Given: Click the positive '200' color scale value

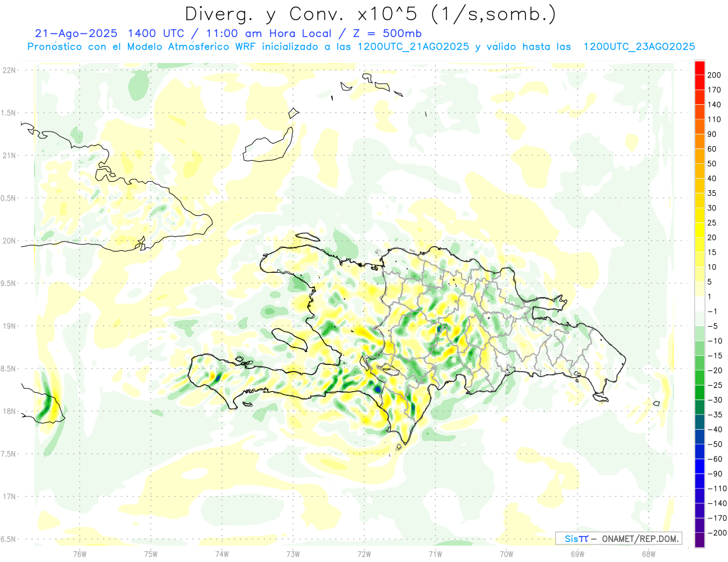Looking at the screenshot, I should [x=714, y=75].
